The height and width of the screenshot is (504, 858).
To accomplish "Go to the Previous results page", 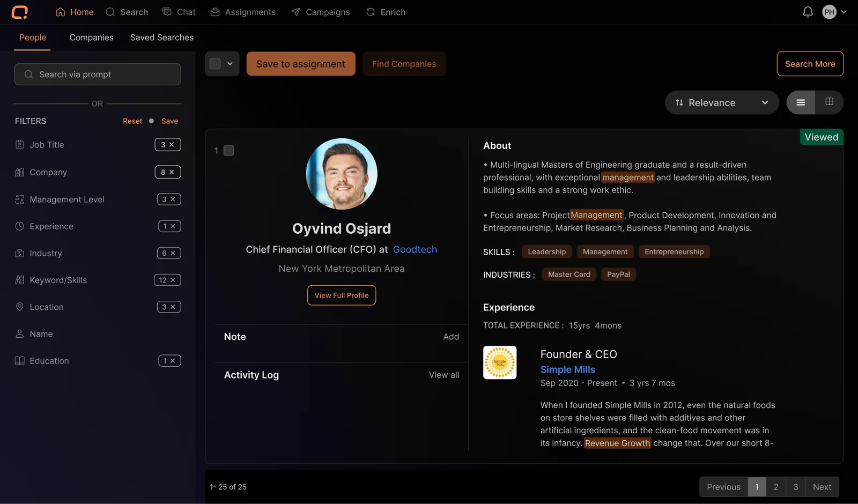I will pos(723,487).
